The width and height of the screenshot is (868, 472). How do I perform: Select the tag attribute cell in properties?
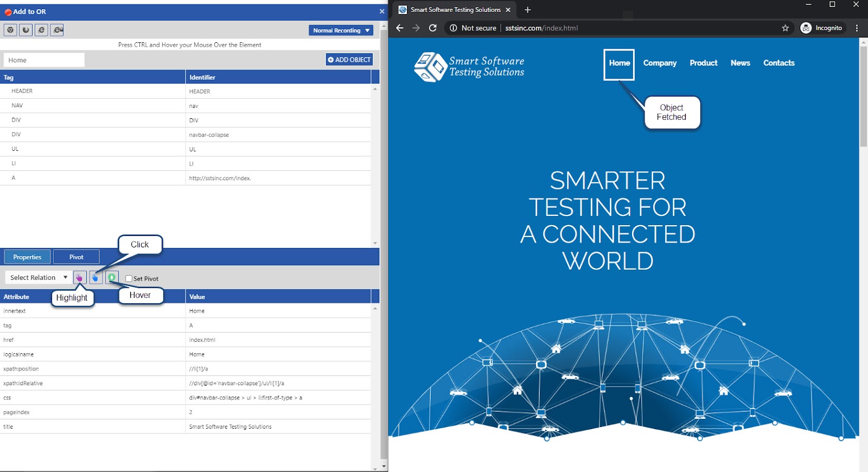(x=93, y=326)
